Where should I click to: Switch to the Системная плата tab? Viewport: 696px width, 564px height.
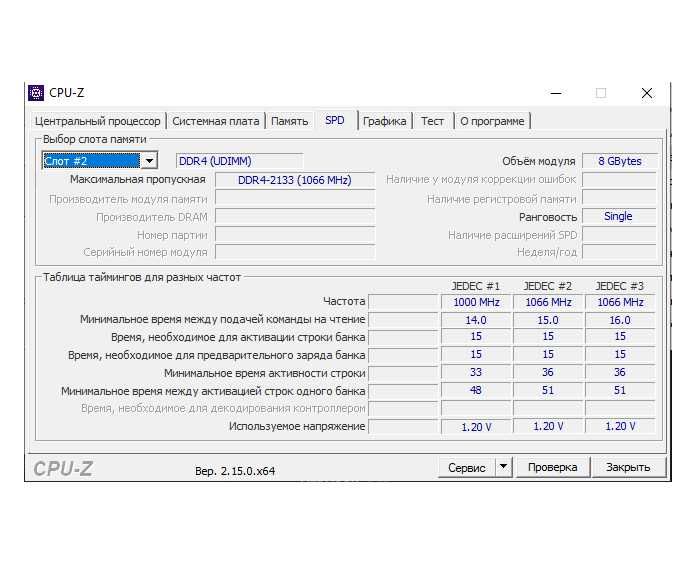pos(215,121)
